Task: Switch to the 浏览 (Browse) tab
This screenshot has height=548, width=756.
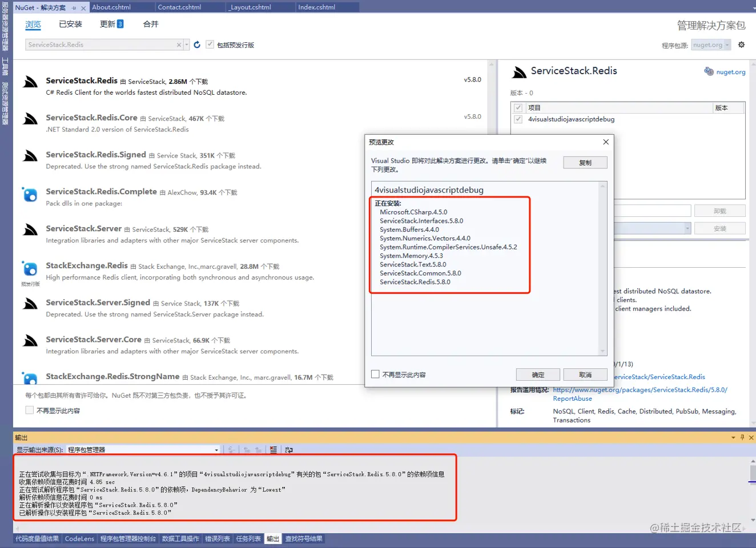Action: [33, 25]
